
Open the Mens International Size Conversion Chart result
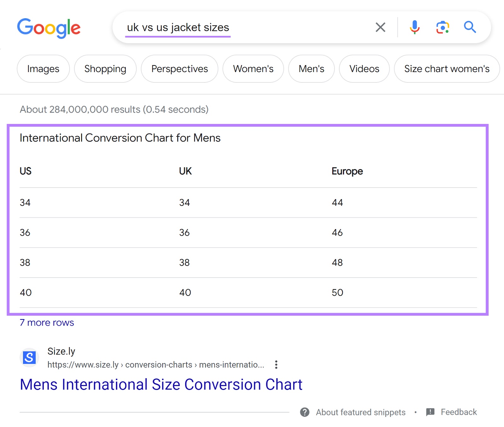[161, 384]
